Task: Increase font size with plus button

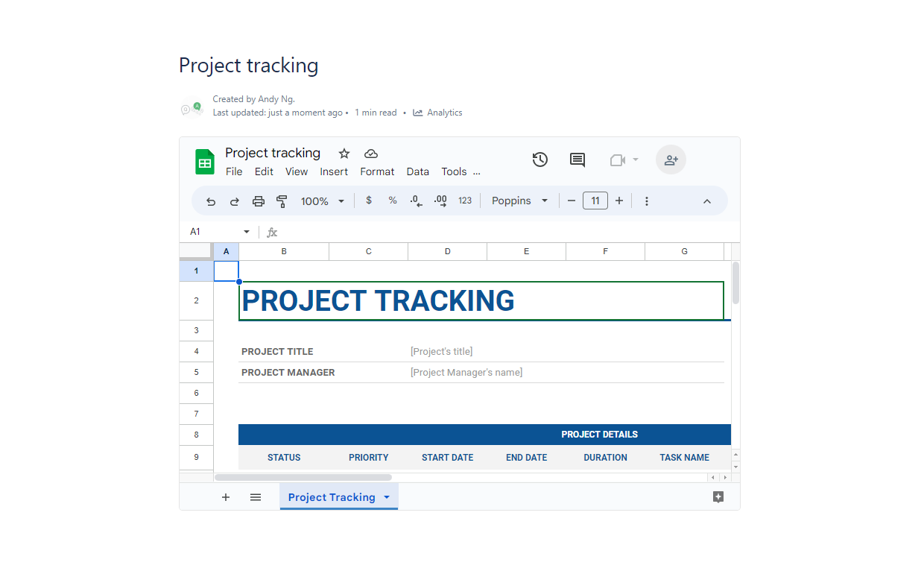Action: pos(619,201)
